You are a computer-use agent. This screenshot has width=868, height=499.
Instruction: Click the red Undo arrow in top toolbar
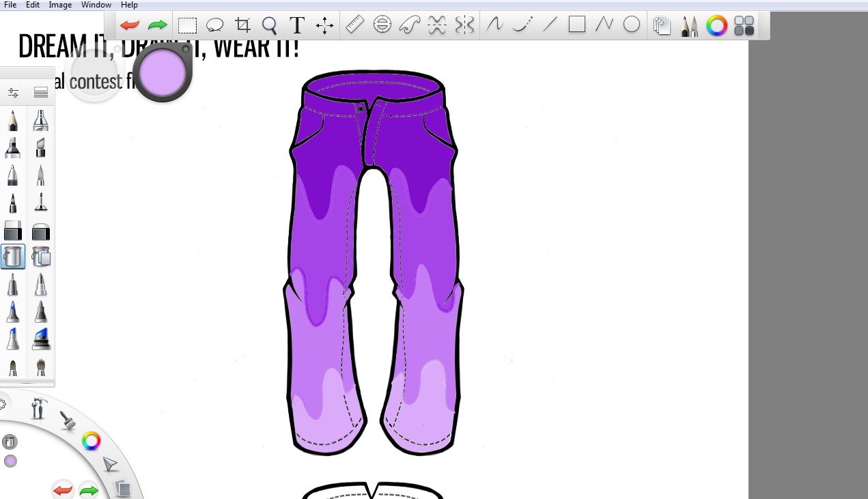[x=130, y=26]
